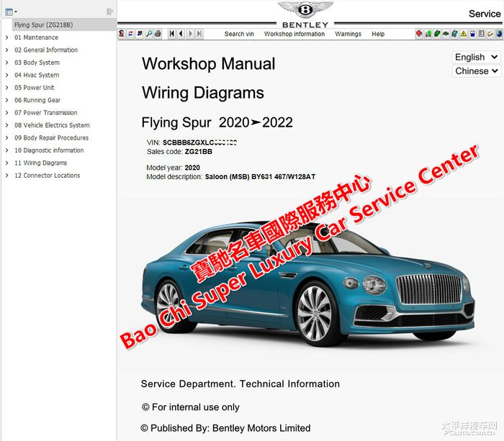Screen dimensions: 504x441
Task: Click the dark blue puzzle-piece toolbar icon
Action: coord(140,33)
